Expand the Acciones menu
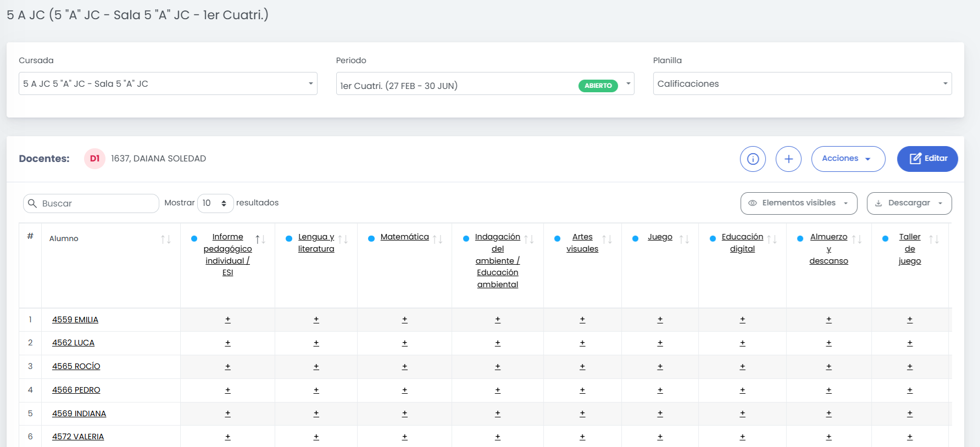 coord(848,159)
